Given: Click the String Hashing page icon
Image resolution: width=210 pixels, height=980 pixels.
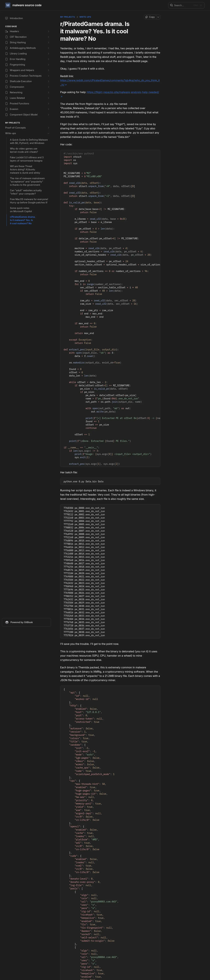Looking at the screenshot, I should [7, 43].
